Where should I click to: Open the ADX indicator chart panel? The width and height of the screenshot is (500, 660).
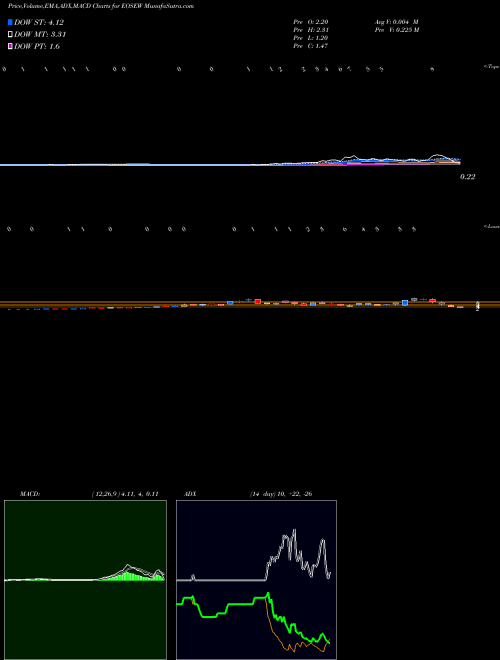(x=256, y=580)
